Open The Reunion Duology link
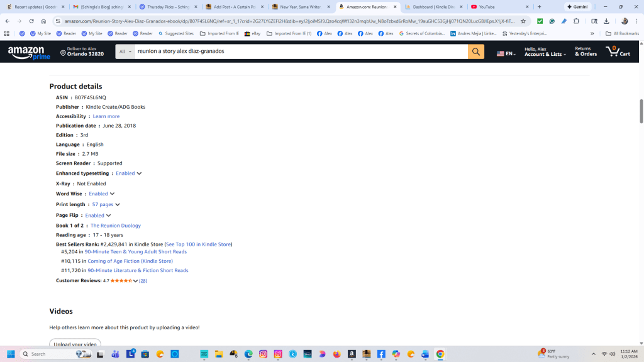Viewport: 644px width, 362px height. 115,226
